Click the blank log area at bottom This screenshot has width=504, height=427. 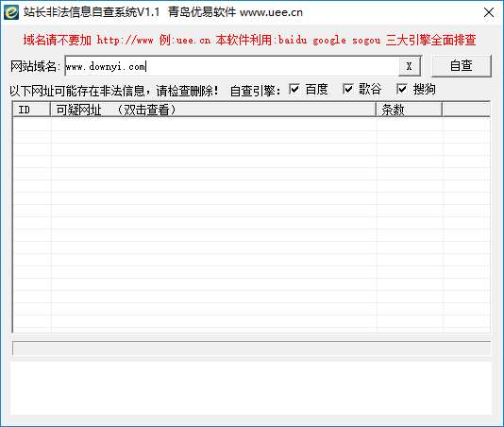pyautogui.click(x=251, y=388)
